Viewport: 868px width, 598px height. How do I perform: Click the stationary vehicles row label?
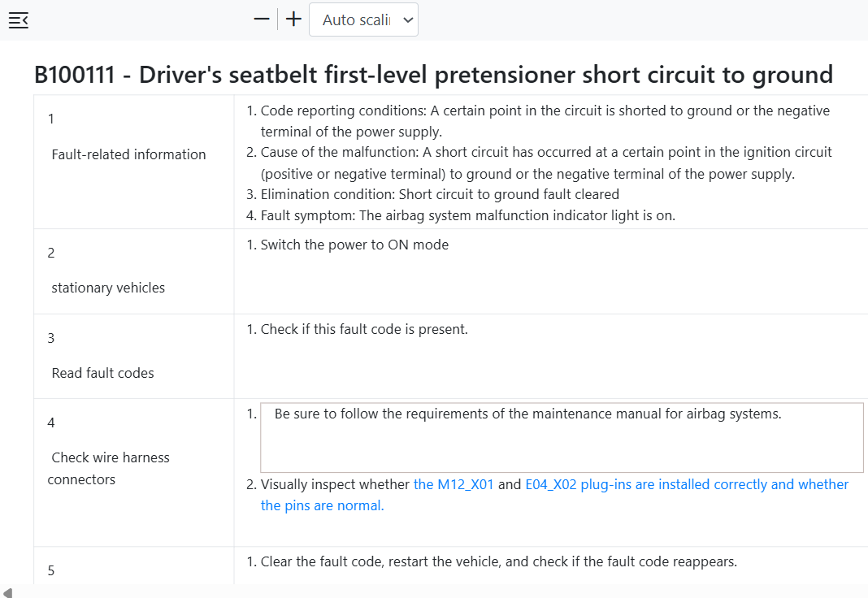click(108, 288)
